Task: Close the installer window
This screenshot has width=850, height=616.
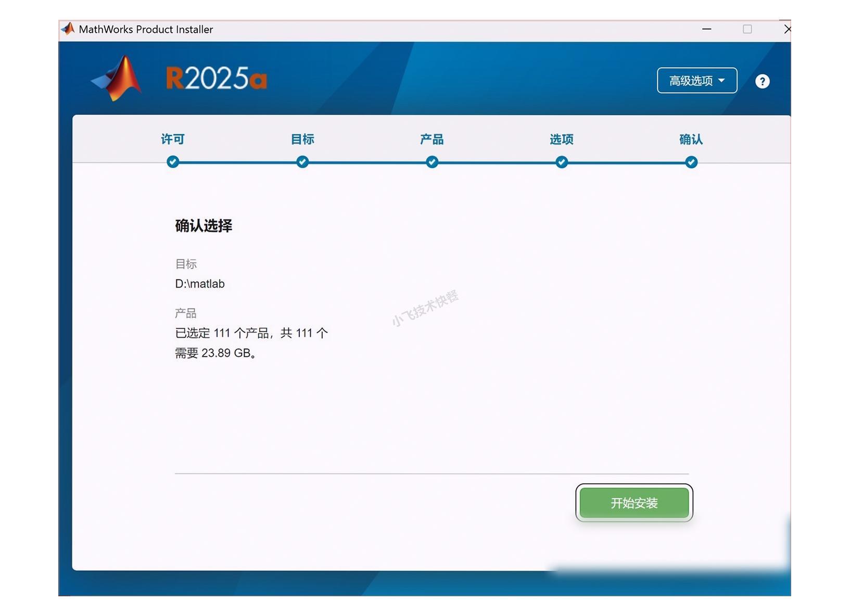Action: coord(787,29)
